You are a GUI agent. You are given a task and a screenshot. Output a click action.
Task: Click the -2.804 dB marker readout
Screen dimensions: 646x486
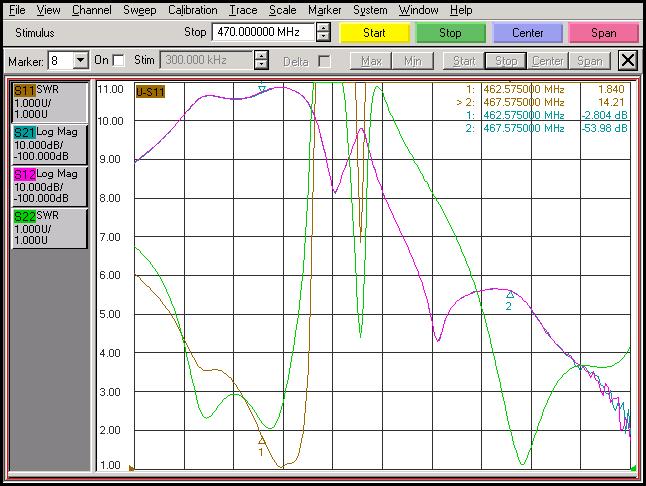coord(604,115)
